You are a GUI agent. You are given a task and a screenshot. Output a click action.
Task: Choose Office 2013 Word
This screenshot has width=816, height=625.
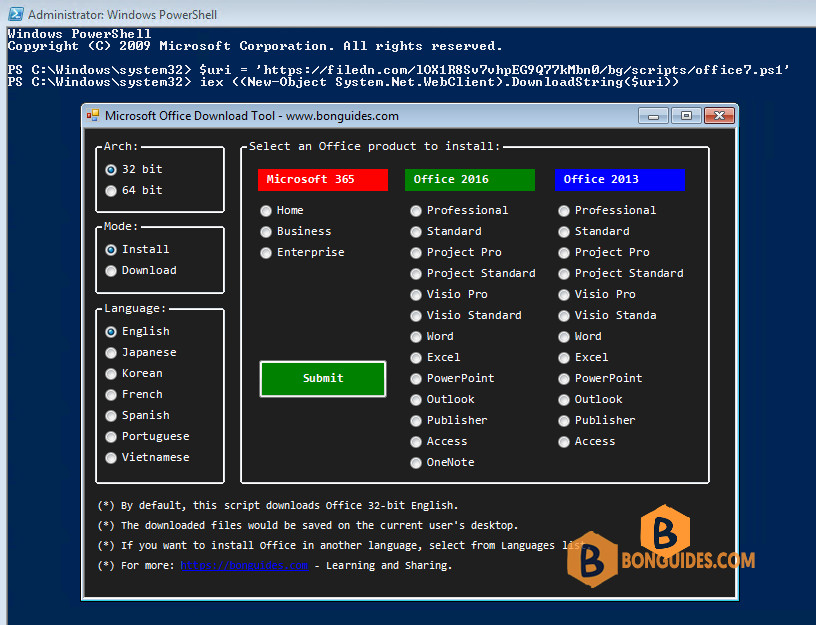point(580,337)
